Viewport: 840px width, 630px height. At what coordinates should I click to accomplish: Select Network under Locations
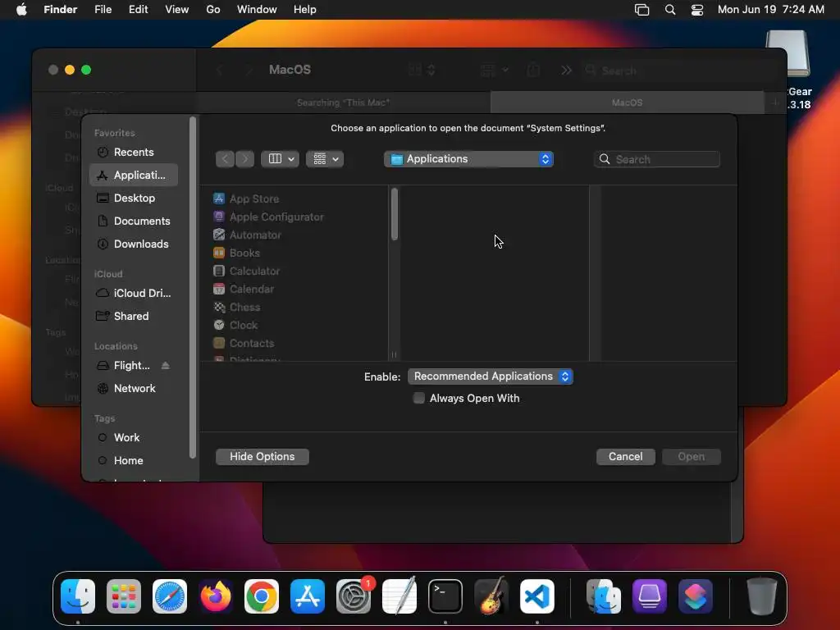[134, 389]
